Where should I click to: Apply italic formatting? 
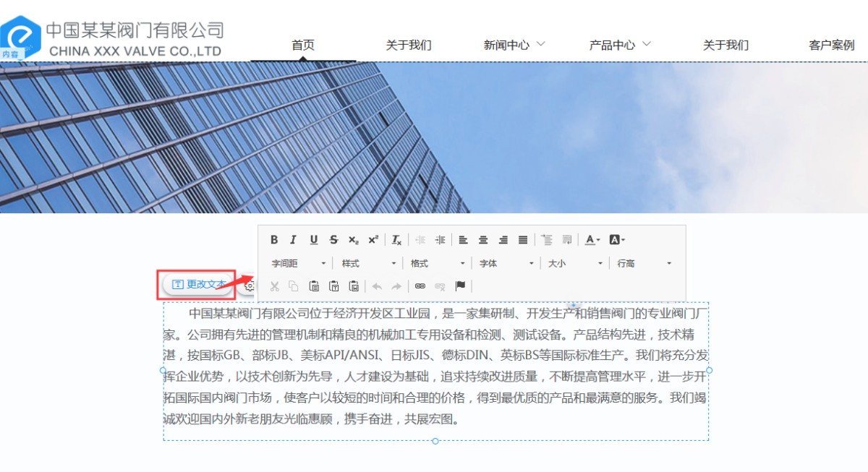294,240
